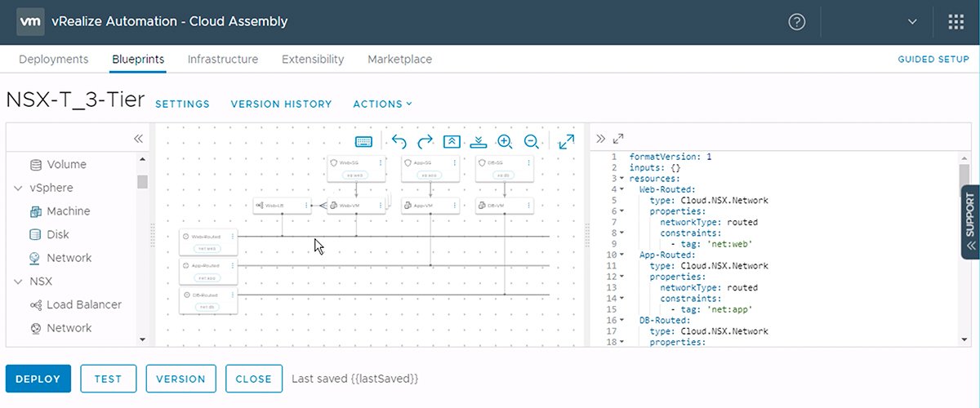Viewport: 980px width, 408px height.
Task: Redo the canvas change
Action: pyautogui.click(x=425, y=141)
